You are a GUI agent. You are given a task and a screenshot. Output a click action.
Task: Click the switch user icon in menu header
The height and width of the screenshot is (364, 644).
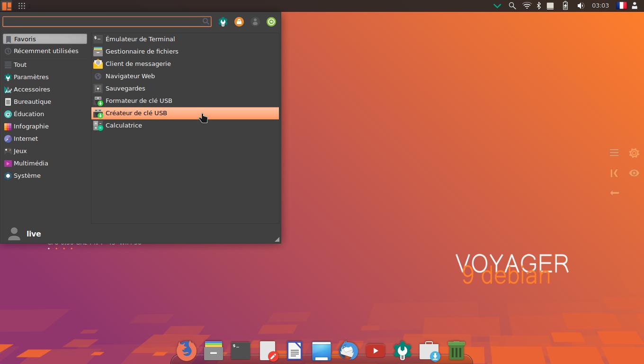coord(255,22)
